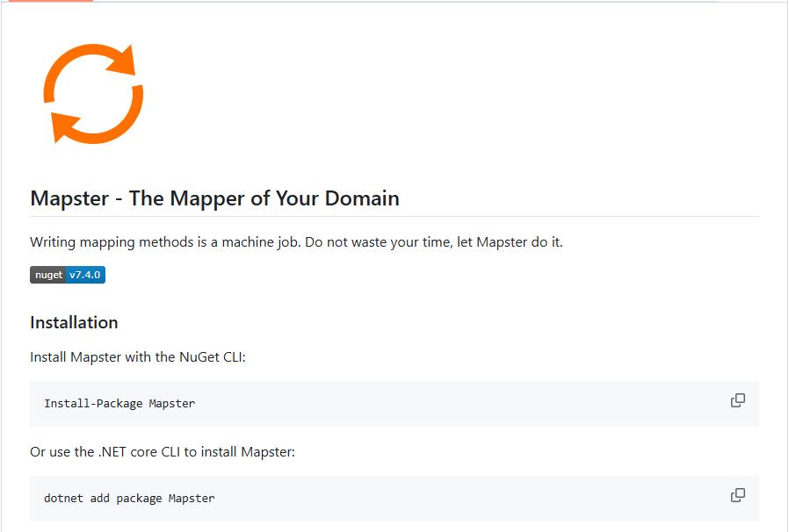
Task: Copy the dotnet add package command
Action: click(x=737, y=495)
